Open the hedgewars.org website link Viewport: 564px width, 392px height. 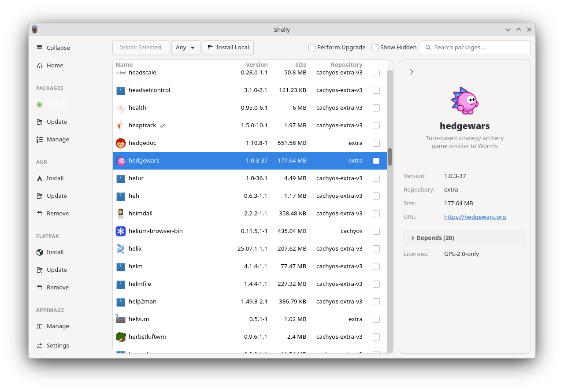click(475, 217)
